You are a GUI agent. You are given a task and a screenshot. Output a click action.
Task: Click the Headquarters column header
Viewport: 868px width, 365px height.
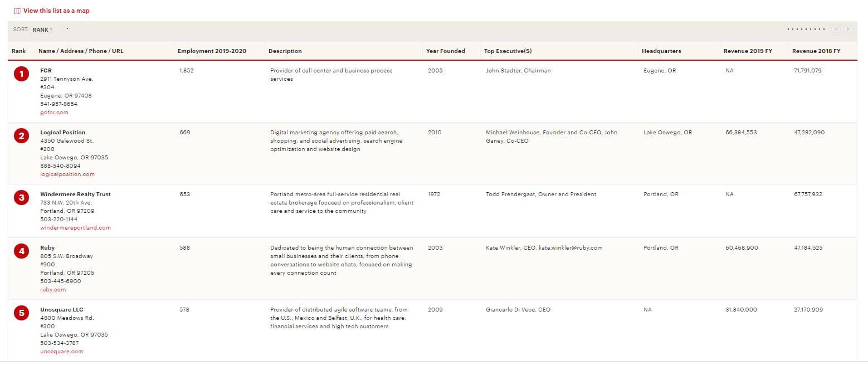[661, 51]
